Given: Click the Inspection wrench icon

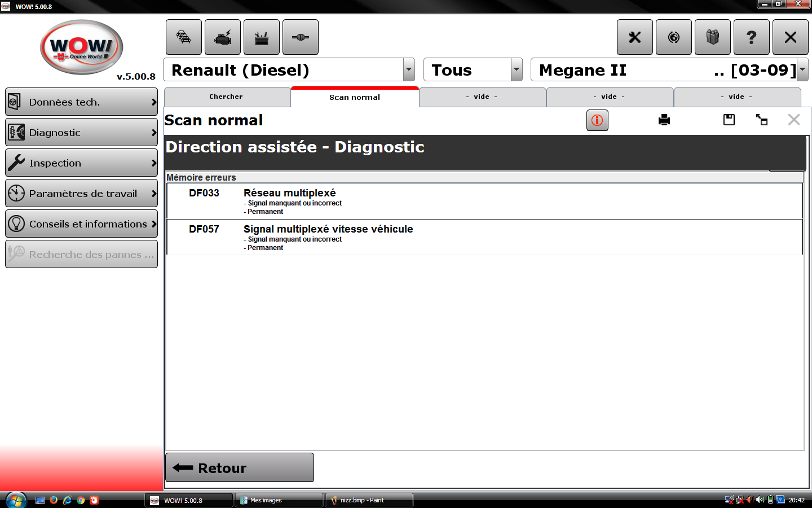Looking at the screenshot, I should pos(16,163).
